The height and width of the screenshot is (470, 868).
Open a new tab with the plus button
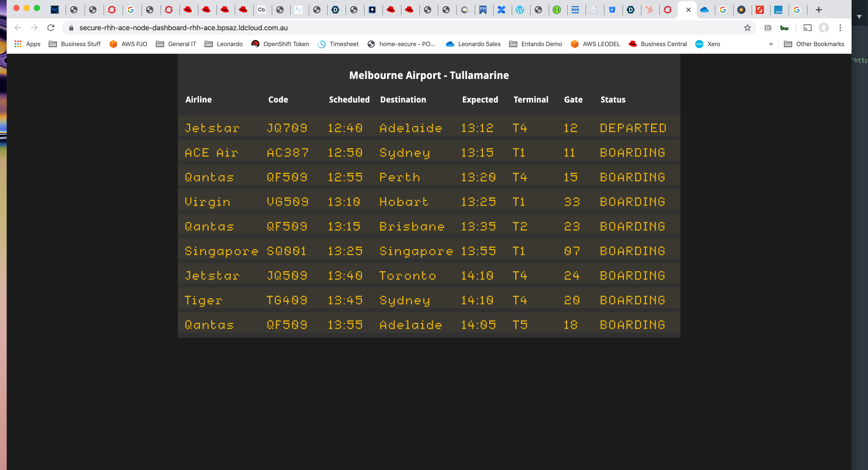(x=819, y=10)
